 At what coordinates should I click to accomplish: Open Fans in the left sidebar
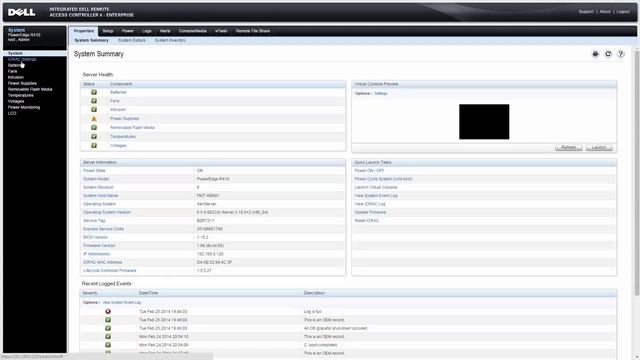[13, 71]
